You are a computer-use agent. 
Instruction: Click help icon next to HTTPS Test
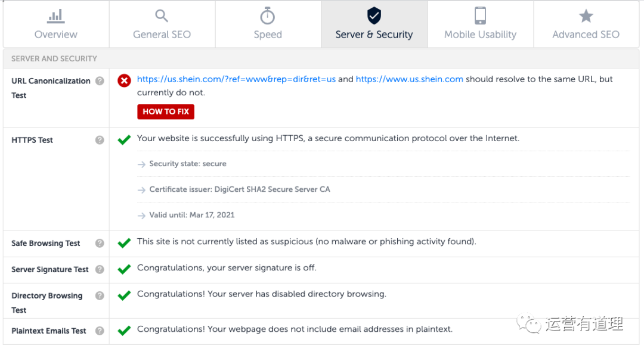tap(100, 140)
